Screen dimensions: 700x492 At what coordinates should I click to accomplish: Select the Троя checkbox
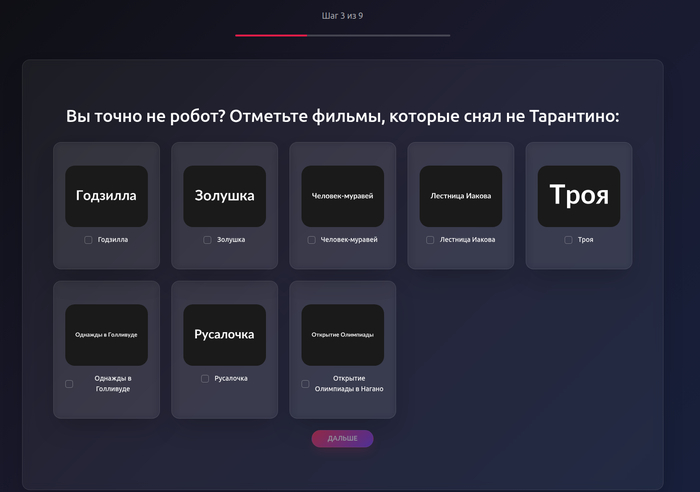568,240
